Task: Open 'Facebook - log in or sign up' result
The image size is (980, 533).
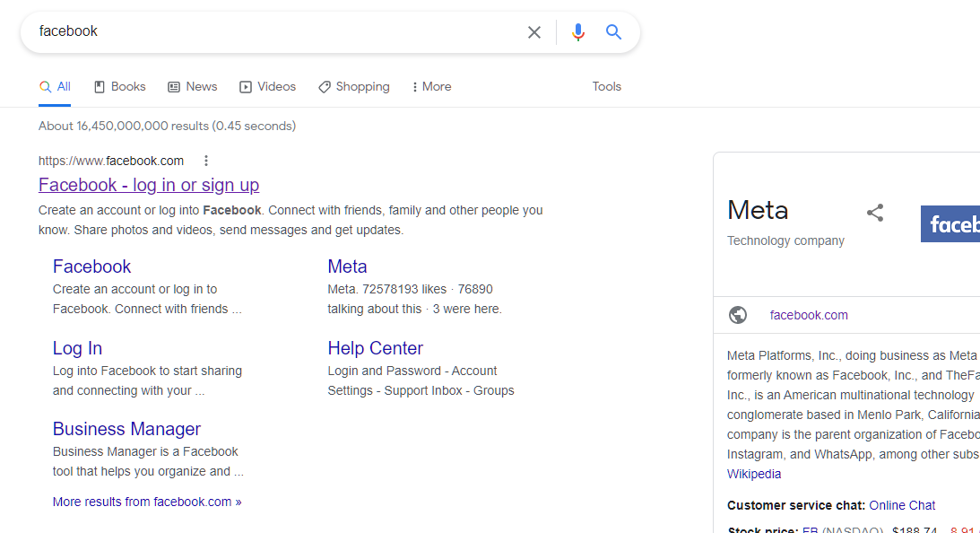Action: point(149,185)
